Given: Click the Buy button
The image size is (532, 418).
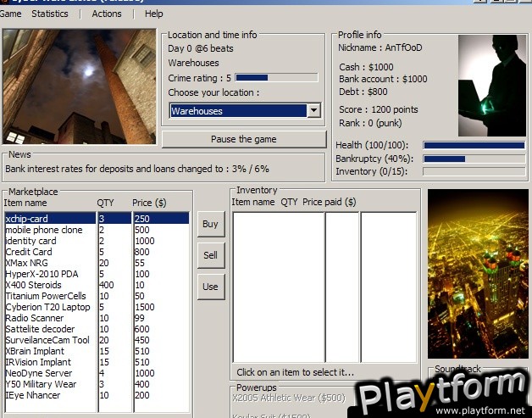Looking at the screenshot, I should coord(210,224).
